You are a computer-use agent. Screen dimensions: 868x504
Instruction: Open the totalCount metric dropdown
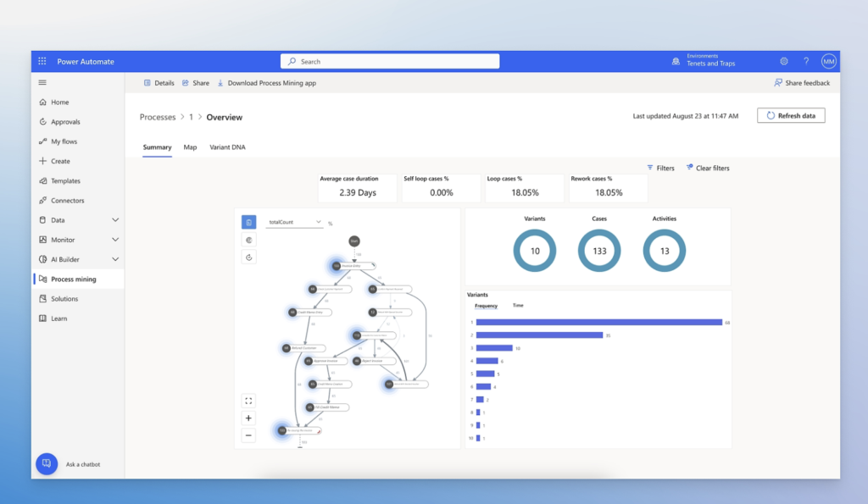294,222
